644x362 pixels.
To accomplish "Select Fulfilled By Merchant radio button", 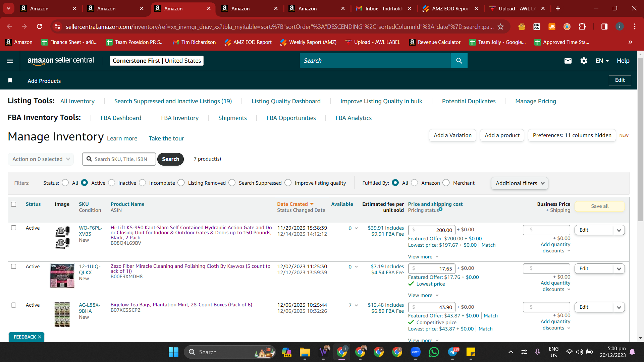I will point(446,183).
